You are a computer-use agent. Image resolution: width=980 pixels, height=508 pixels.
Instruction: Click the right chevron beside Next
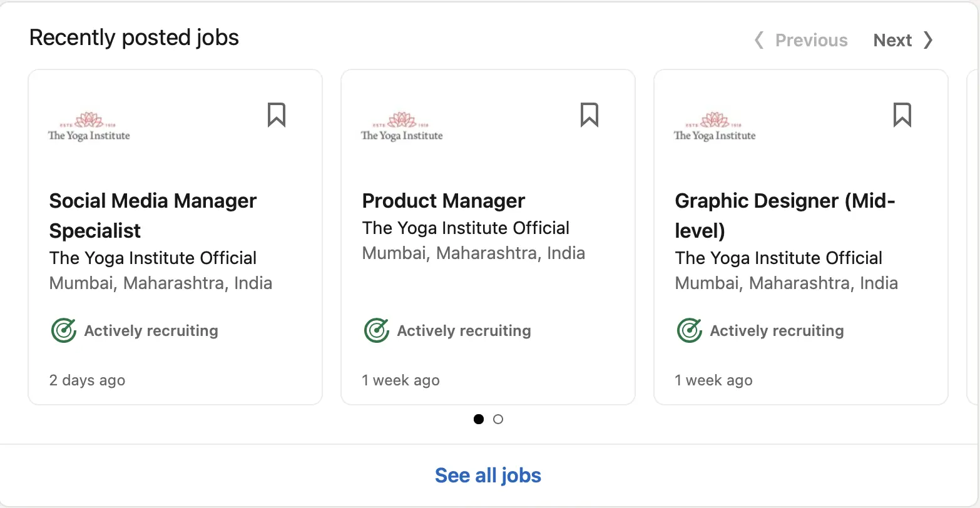[x=928, y=40]
